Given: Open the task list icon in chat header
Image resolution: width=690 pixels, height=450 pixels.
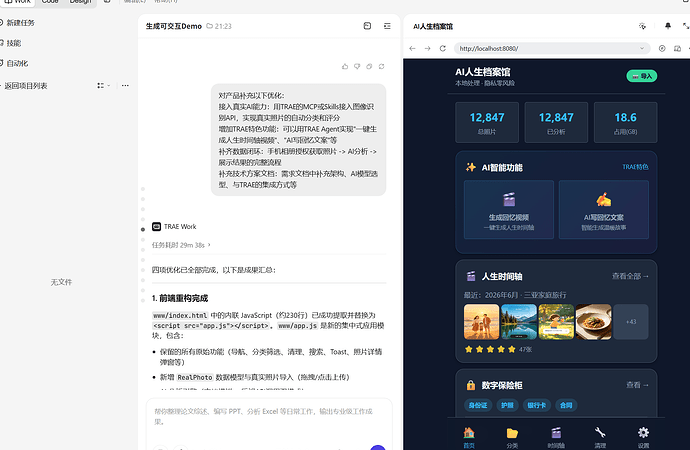Looking at the screenshot, I should pos(387,26).
